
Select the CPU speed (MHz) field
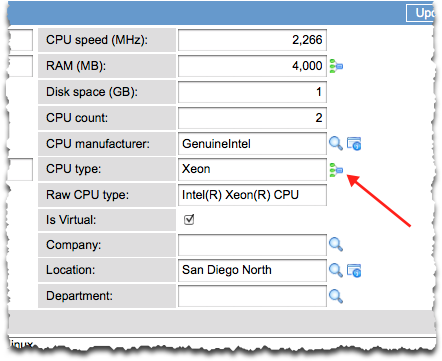coord(252,40)
